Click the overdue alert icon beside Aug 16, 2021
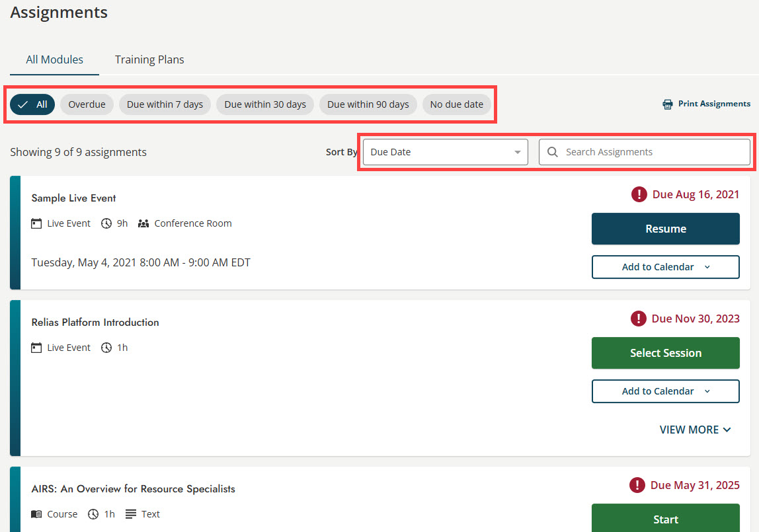Image resolution: width=759 pixels, height=532 pixels. (x=639, y=194)
